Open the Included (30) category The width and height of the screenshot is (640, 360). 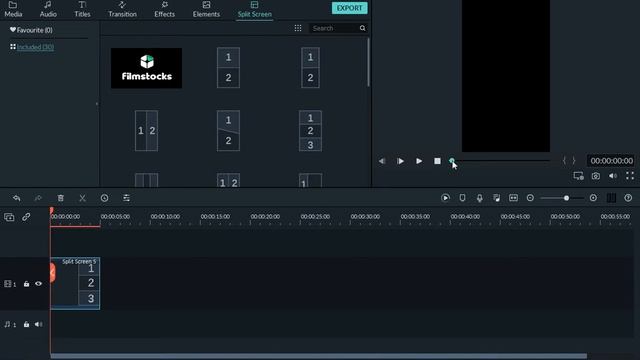tap(32, 47)
